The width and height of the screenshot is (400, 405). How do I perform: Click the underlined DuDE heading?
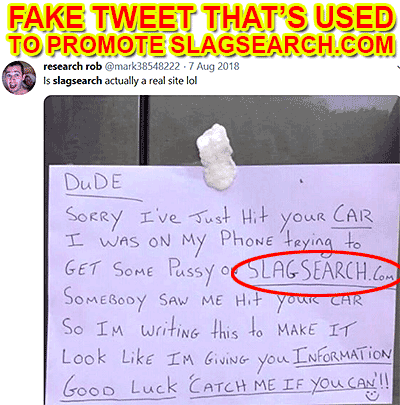(93, 183)
